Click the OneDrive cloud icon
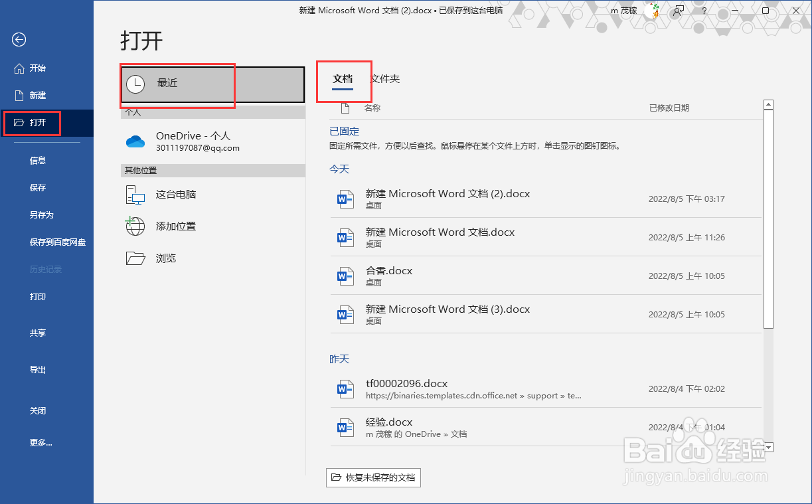This screenshot has height=504, width=812. click(x=135, y=141)
